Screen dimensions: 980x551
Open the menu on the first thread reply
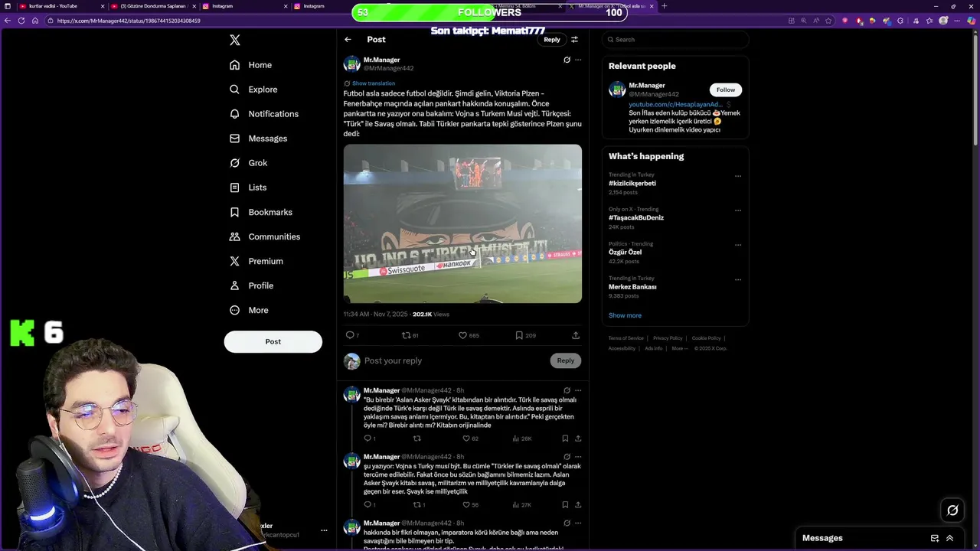click(x=578, y=390)
